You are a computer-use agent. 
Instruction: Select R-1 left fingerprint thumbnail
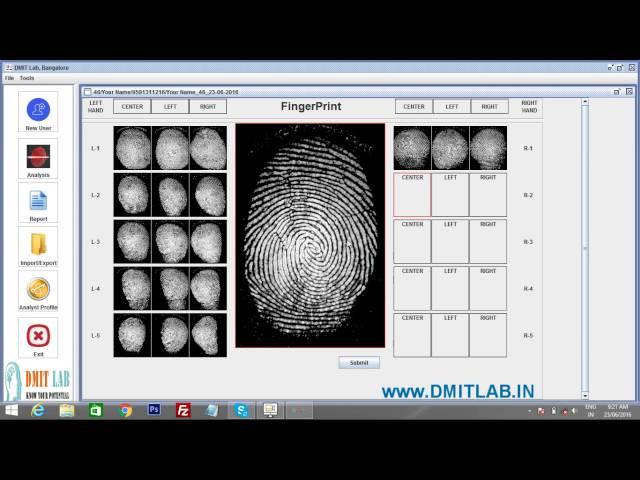pyautogui.click(x=450, y=148)
